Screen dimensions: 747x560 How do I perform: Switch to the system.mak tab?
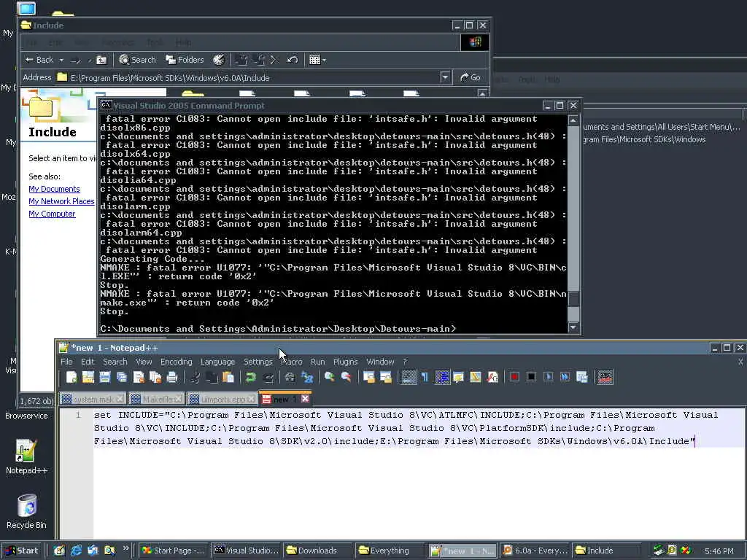[93, 399]
